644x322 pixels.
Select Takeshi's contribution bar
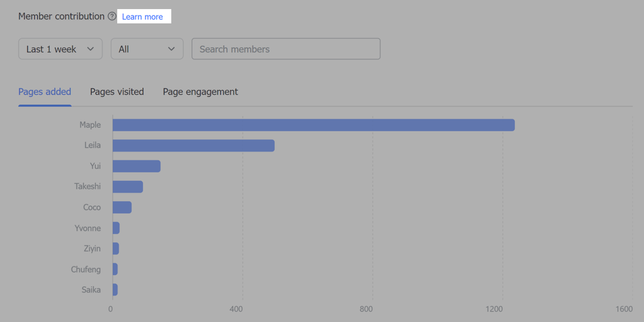(x=128, y=187)
